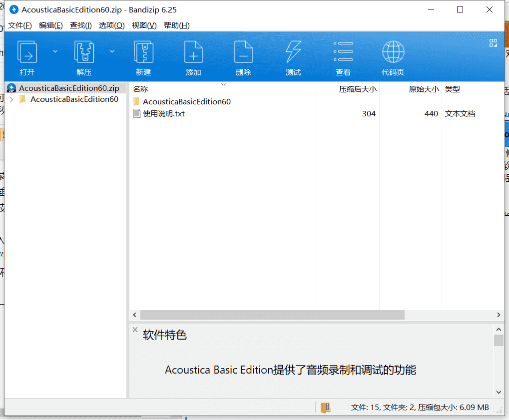
Task: Open the 视图(V) menu
Action: point(144,25)
